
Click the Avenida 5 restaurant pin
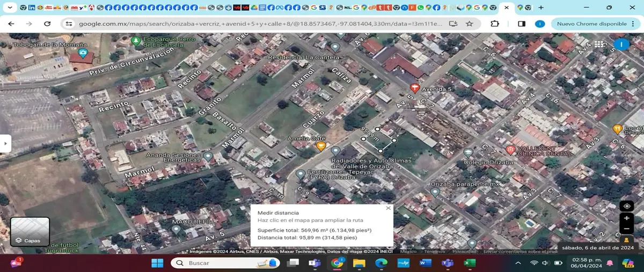click(x=414, y=88)
